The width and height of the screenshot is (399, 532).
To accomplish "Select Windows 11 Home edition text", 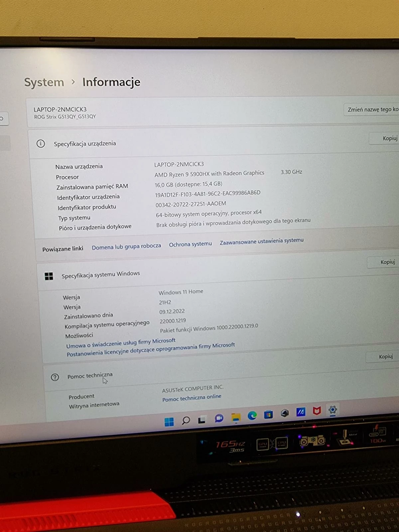I will pyautogui.click(x=181, y=292).
